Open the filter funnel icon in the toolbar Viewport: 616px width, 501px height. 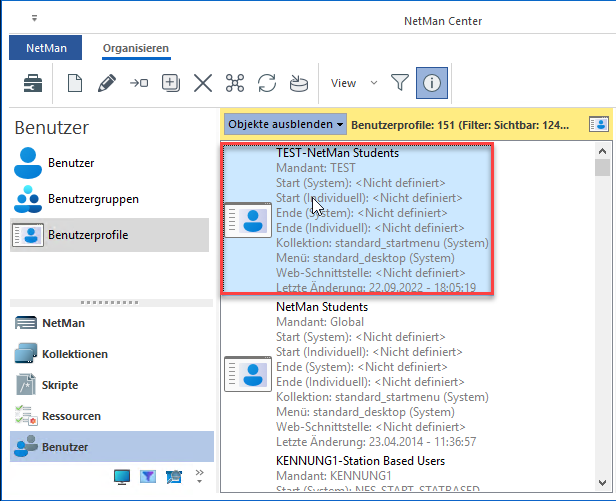[399, 83]
